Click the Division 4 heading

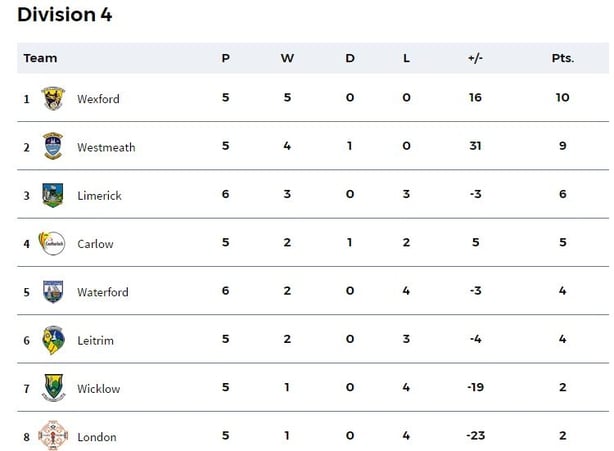click(65, 14)
